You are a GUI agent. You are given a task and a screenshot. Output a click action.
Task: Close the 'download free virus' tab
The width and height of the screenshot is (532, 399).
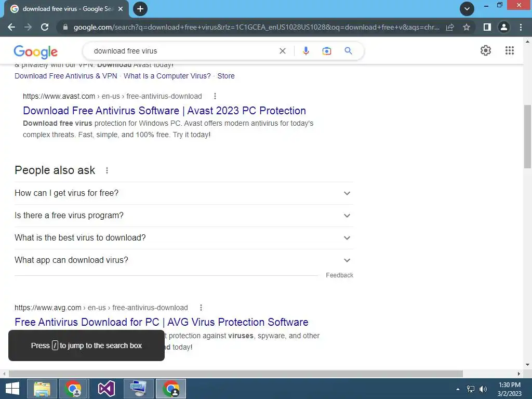point(121,9)
